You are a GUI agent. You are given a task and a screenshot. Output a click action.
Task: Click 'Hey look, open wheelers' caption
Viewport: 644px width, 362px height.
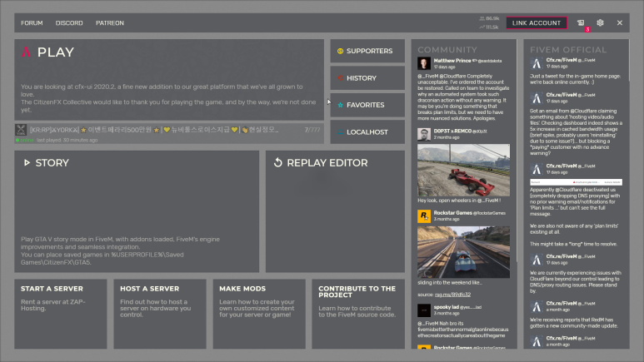pyautogui.click(x=459, y=201)
